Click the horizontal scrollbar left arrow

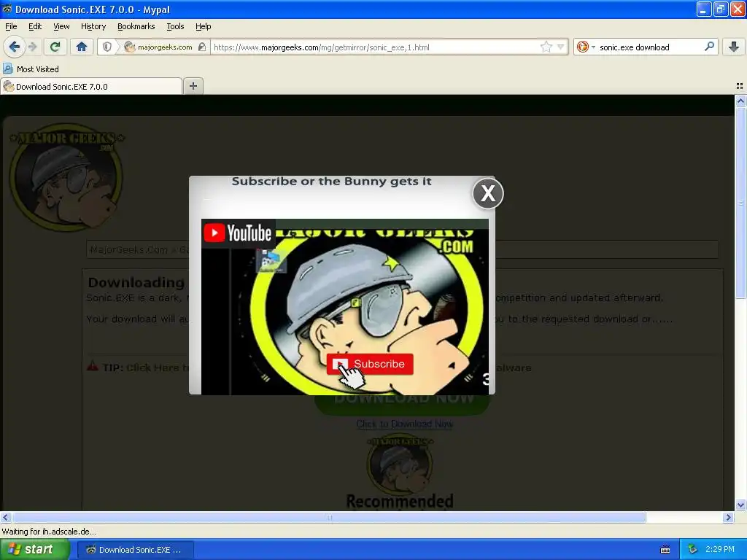coord(5,517)
